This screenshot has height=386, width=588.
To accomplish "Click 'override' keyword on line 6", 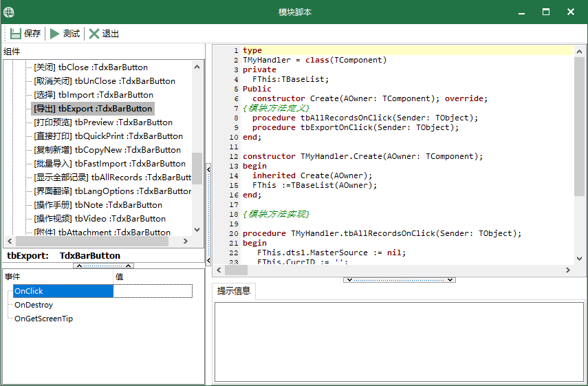I will [464, 98].
